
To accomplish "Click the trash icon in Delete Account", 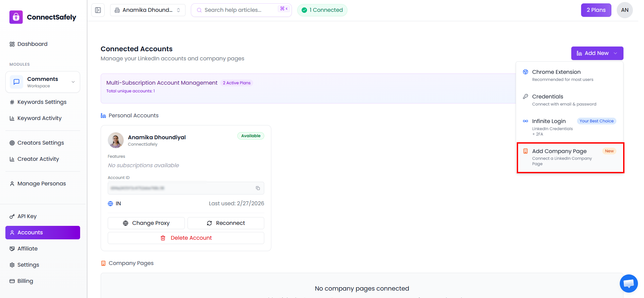I will [163, 238].
